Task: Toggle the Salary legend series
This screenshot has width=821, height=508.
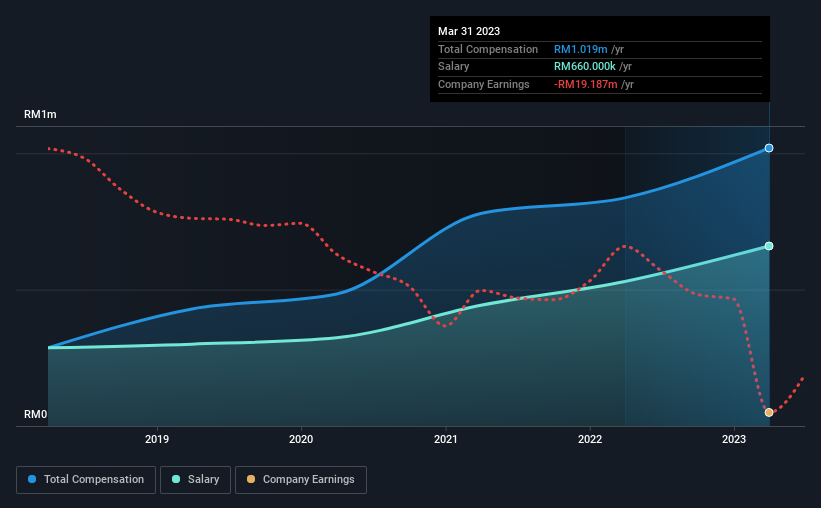Action: 195,479
